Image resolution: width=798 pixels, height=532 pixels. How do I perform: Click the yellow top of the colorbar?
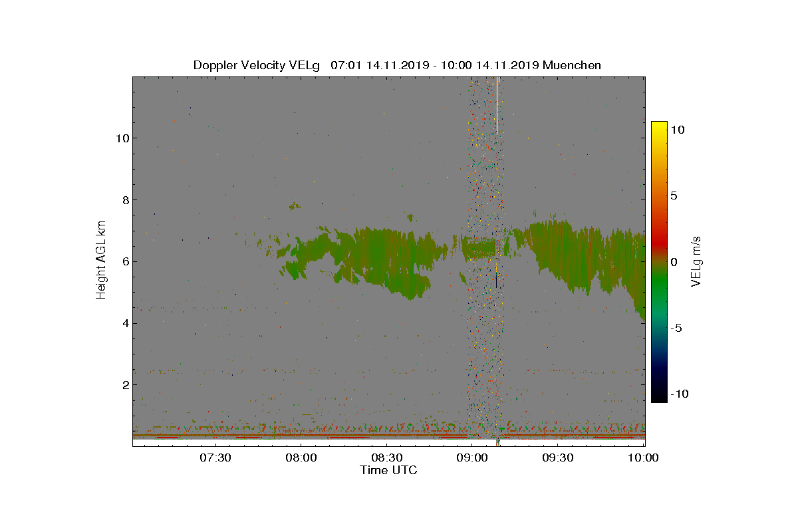coord(659,128)
